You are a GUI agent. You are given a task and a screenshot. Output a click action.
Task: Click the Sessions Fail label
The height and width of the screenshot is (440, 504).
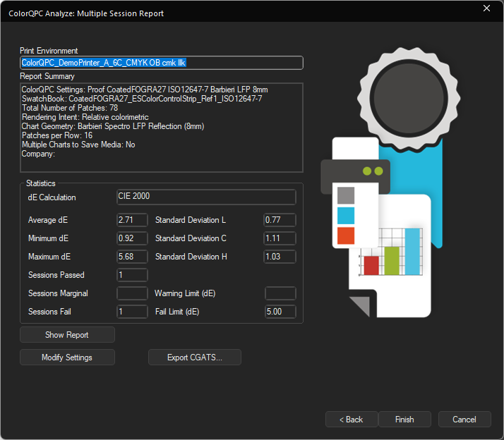pyautogui.click(x=49, y=312)
